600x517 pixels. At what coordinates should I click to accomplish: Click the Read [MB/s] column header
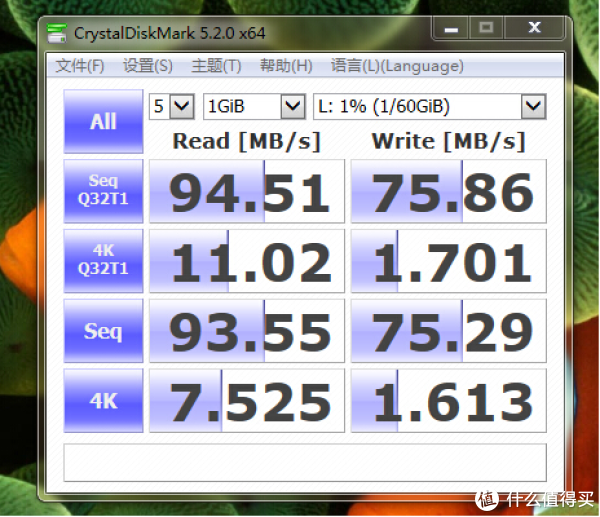coord(246,142)
